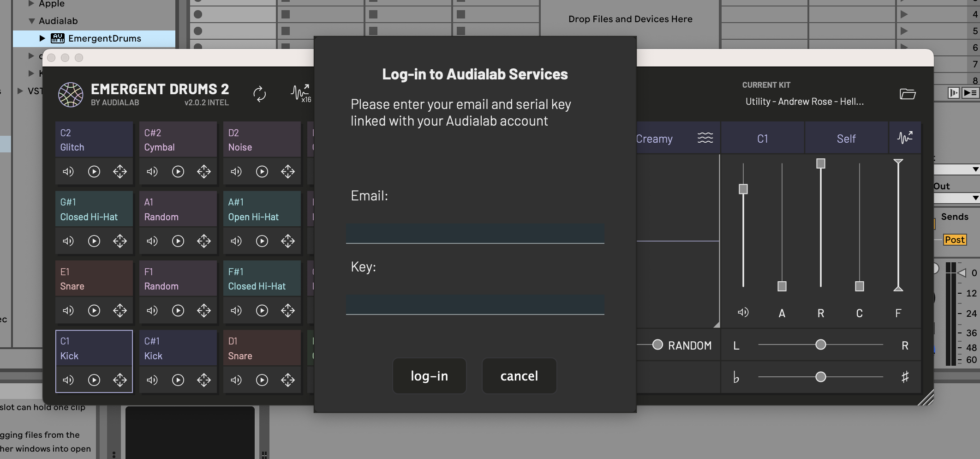Play the C1 Kick pad

pos(94,380)
